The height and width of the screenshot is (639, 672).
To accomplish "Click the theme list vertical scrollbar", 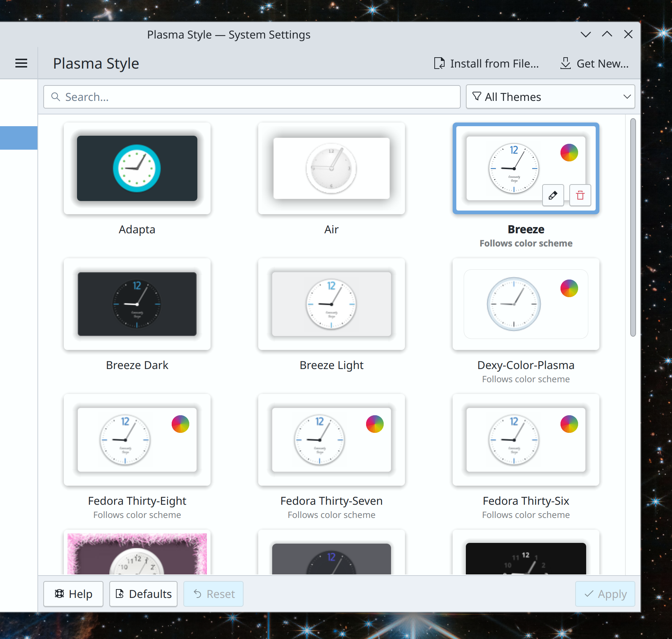I will 633,227.
